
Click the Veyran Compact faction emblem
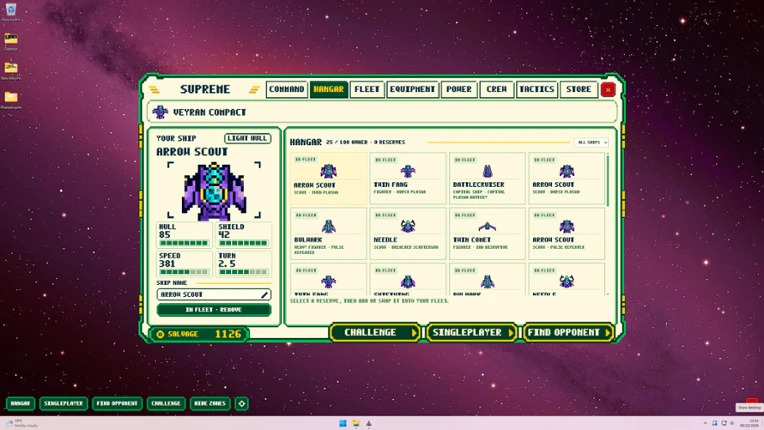tap(160, 112)
